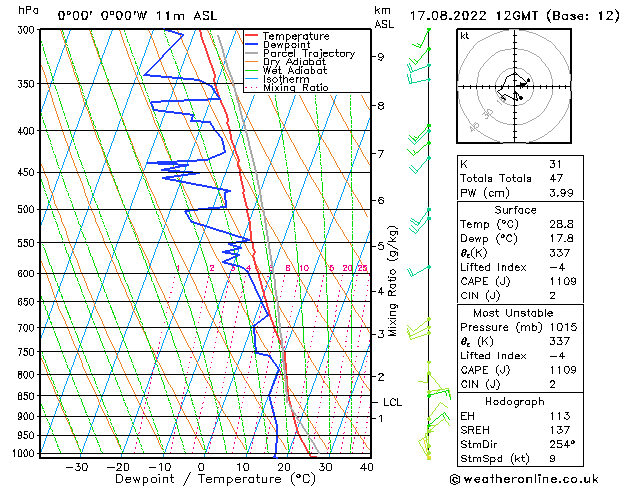Click the 1000 hPa pressure level label
The width and height of the screenshot is (629, 486).
tap(26, 453)
